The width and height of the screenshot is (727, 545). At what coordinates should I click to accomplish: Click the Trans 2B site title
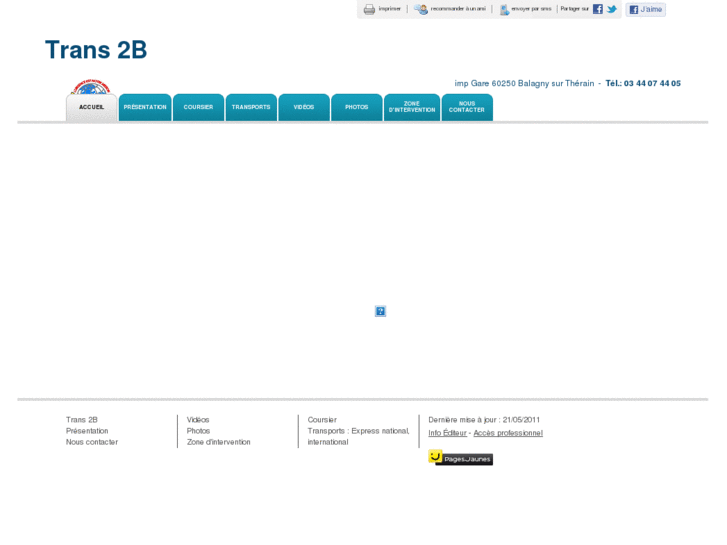[96, 50]
